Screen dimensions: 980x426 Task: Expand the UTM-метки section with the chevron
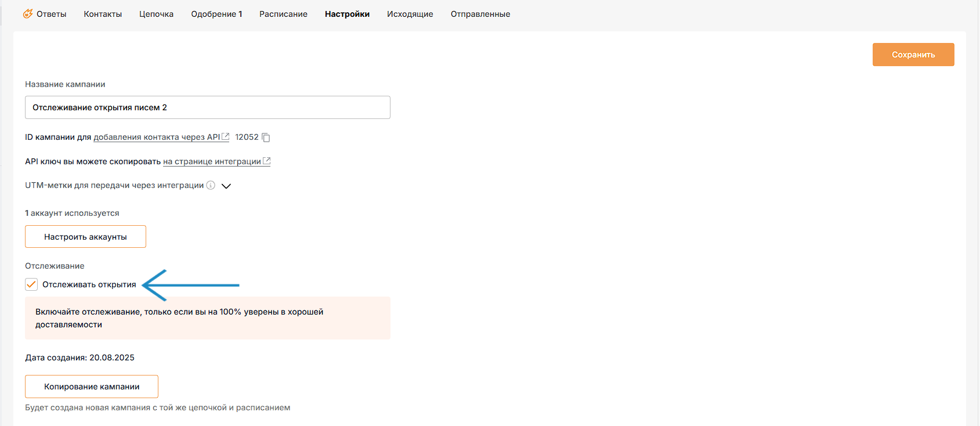tap(226, 186)
